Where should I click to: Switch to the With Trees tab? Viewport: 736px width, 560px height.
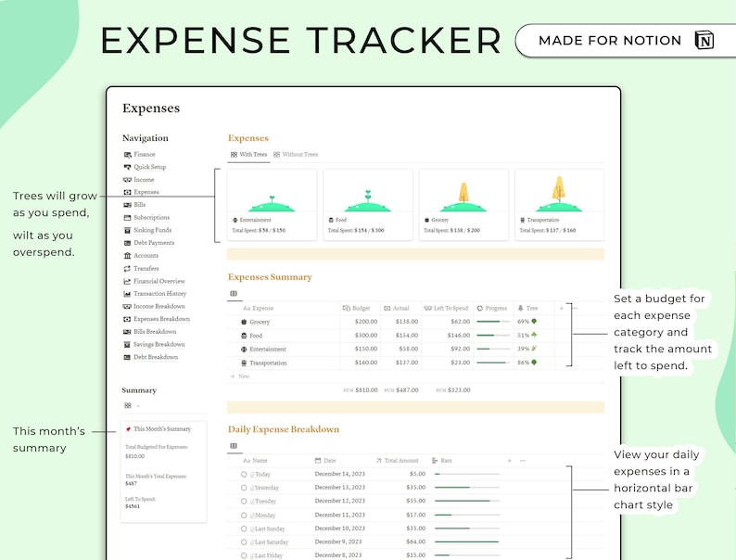(x=248, y=155)
